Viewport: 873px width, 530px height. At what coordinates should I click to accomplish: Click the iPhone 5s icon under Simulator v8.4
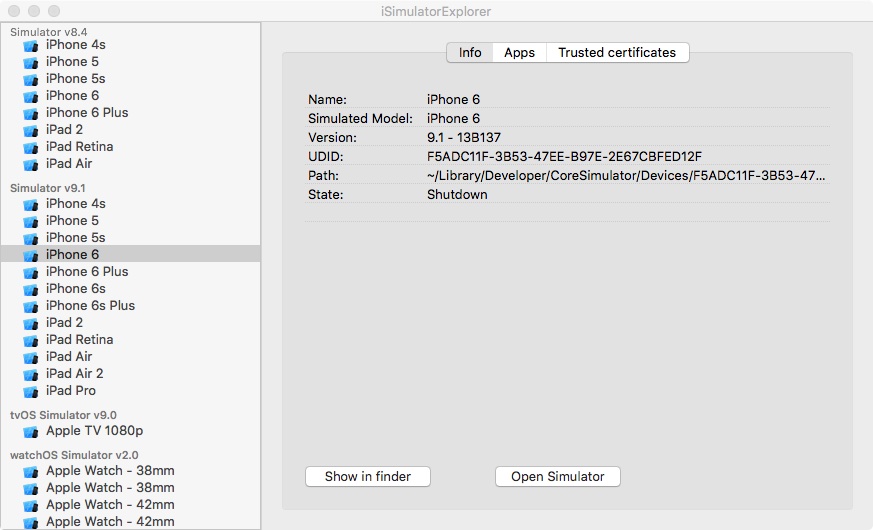tap(31, 80)
